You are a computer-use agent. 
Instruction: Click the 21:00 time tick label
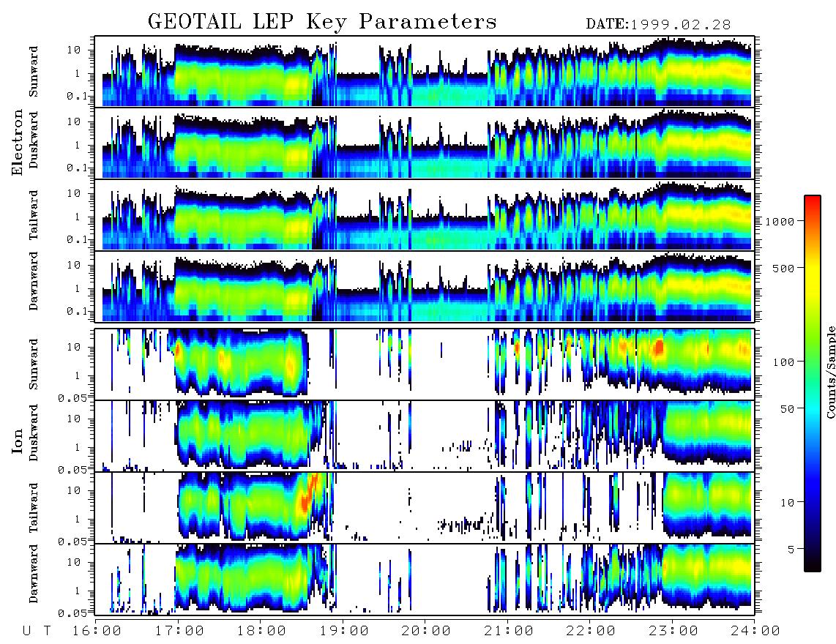(509, 632)
